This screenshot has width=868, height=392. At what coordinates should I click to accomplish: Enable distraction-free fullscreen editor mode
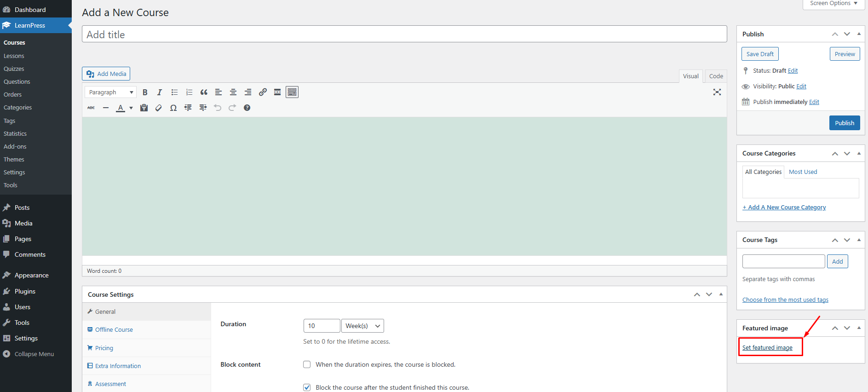(717, 92)
